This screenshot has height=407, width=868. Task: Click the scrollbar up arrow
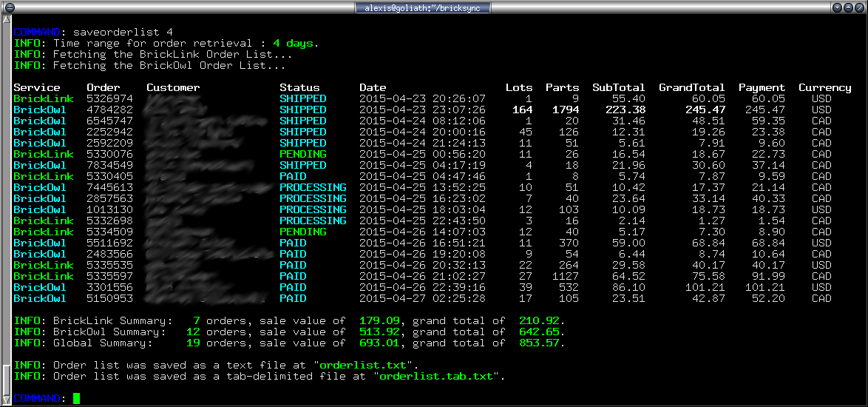[x=6, y=21]
